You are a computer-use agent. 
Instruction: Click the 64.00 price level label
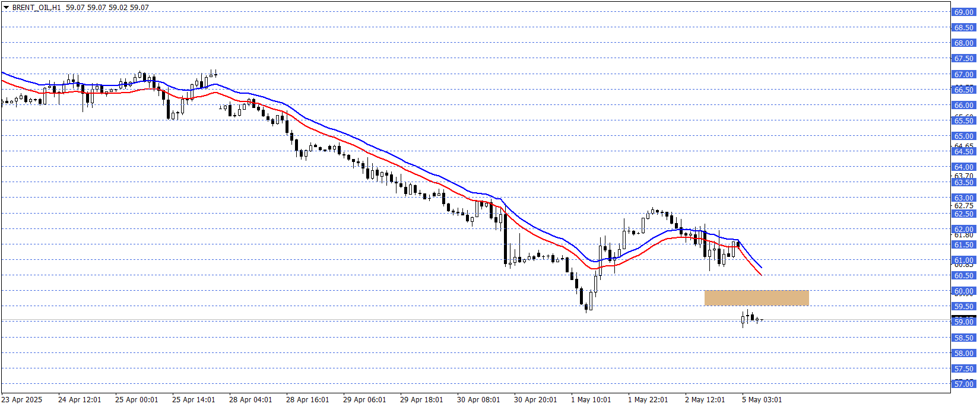[x=963, y=167]
